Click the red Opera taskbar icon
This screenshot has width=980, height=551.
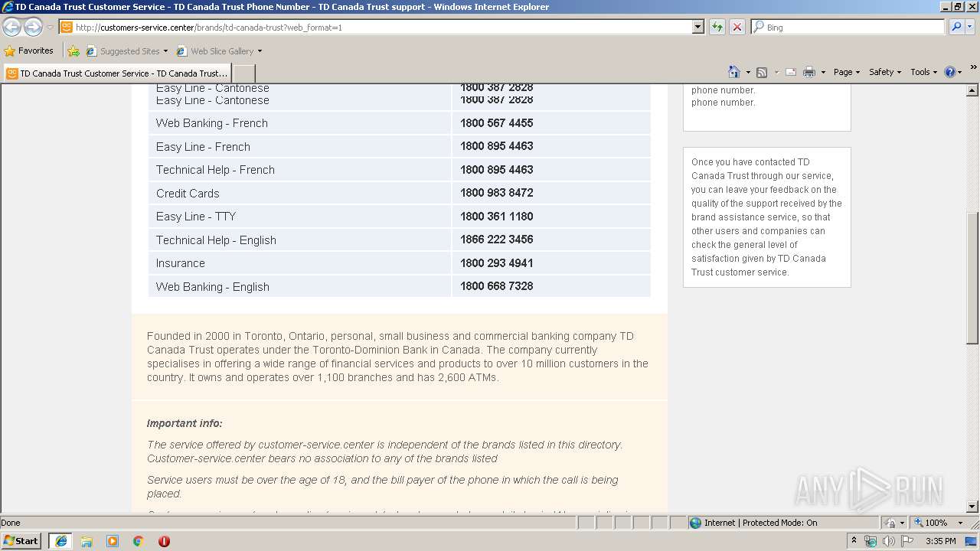[164, 541]
